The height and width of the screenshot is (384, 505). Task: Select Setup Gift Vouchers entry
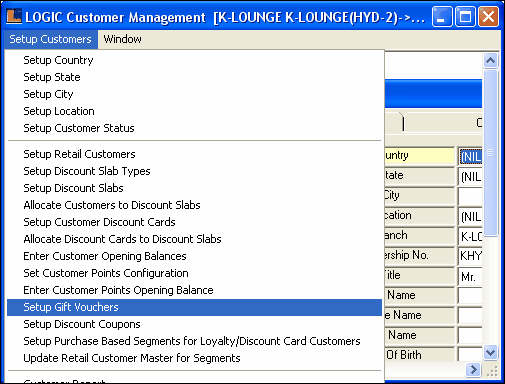coord(194,307)
